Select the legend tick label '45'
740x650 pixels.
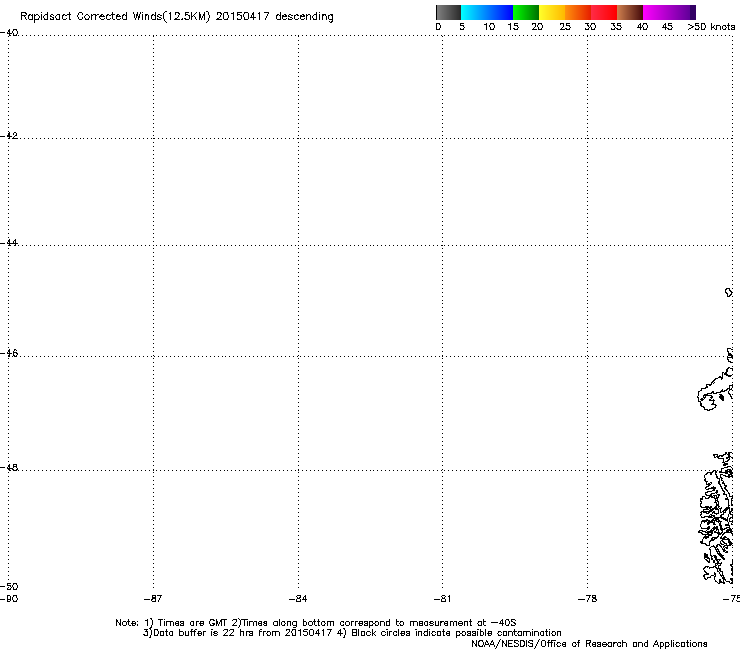tap(667, 27)
